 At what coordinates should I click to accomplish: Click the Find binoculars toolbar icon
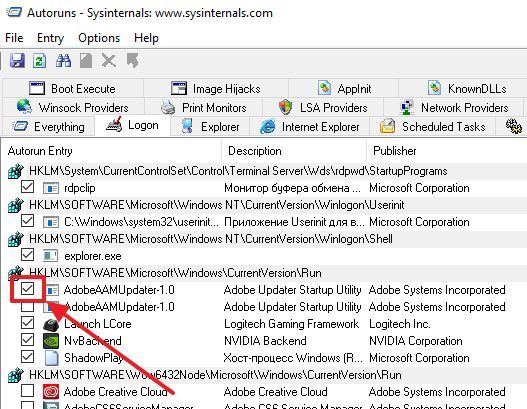pos(63,61)
